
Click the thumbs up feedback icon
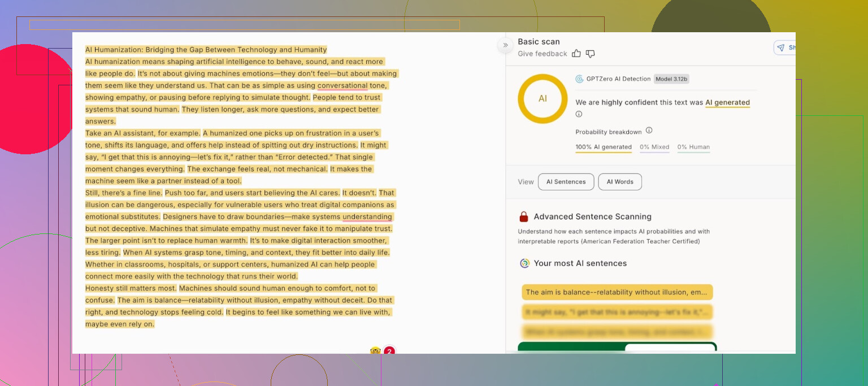(576, 54)
